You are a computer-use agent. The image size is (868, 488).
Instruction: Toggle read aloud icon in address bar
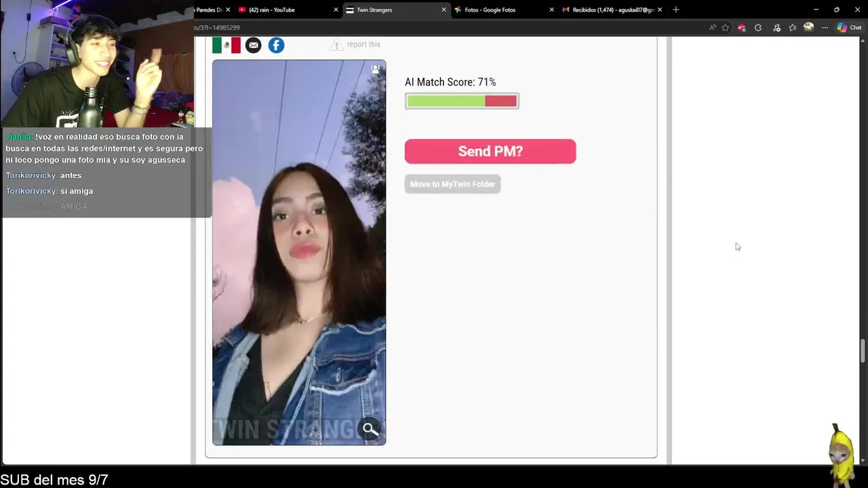(712, 28)
